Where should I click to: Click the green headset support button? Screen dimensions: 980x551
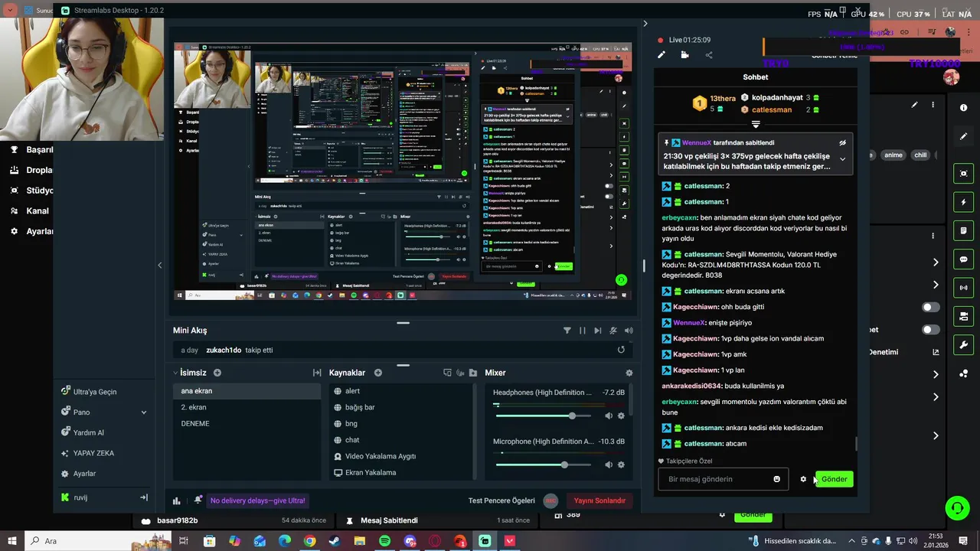[957, 507]
